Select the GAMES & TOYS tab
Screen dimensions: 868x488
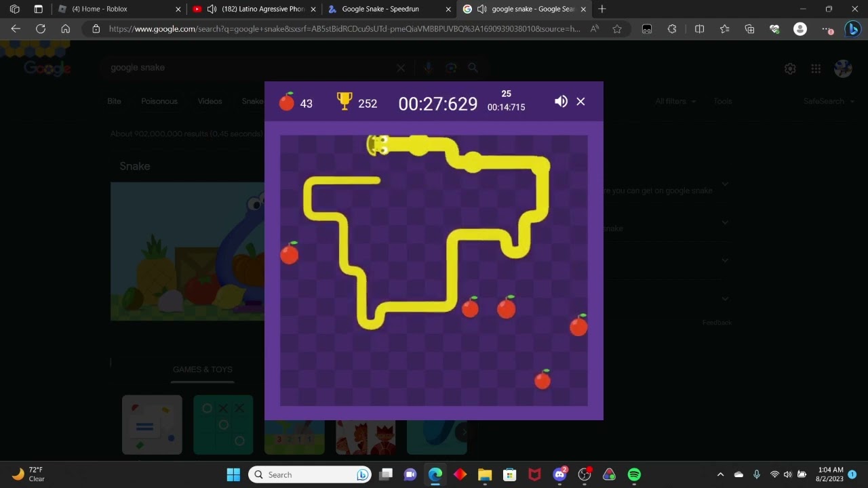[203, 369]
